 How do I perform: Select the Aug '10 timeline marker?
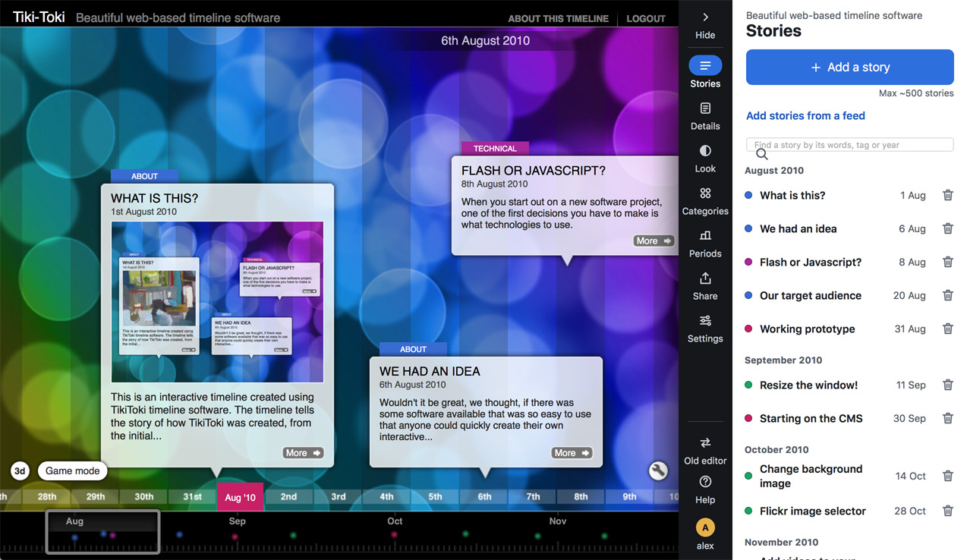click(x=240, y=497)
